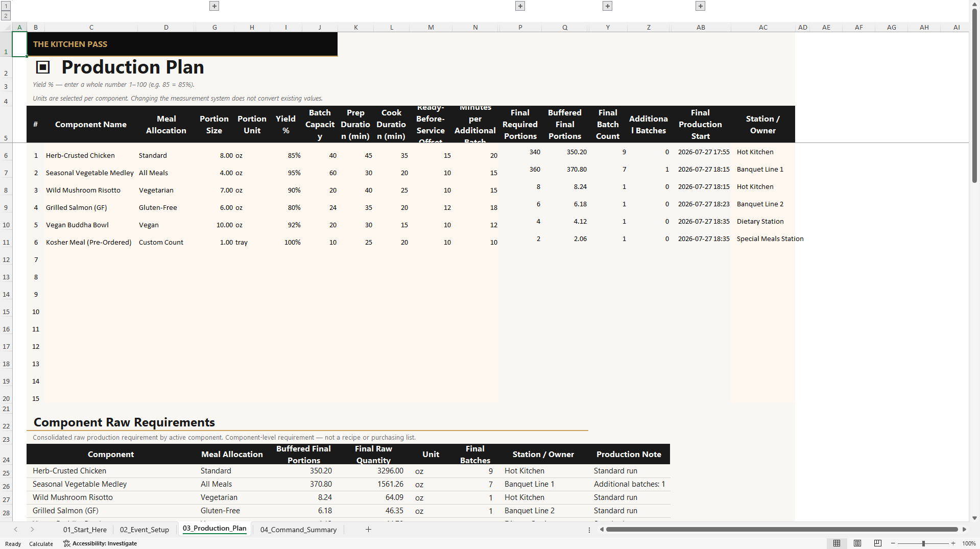Adjust the zoom slider handle
Image resolution: width=980 pixels, height=549 pixels.
click(923, 543)
